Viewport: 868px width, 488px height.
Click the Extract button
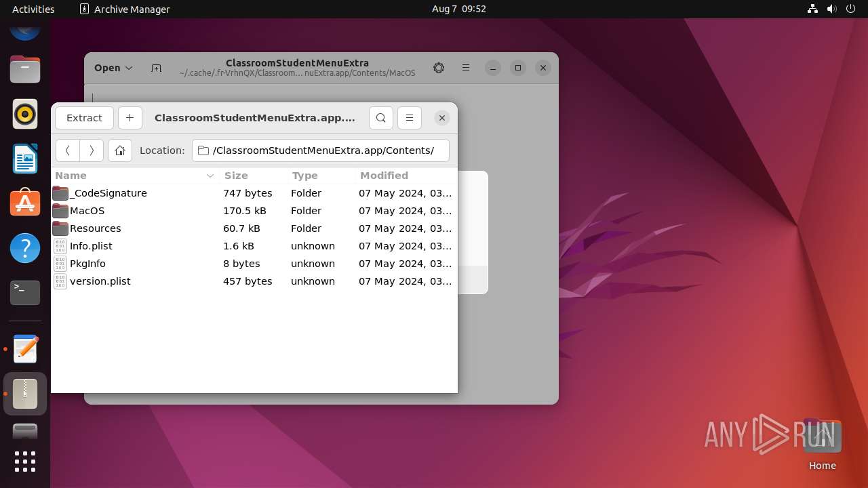[x=84, y=118]
